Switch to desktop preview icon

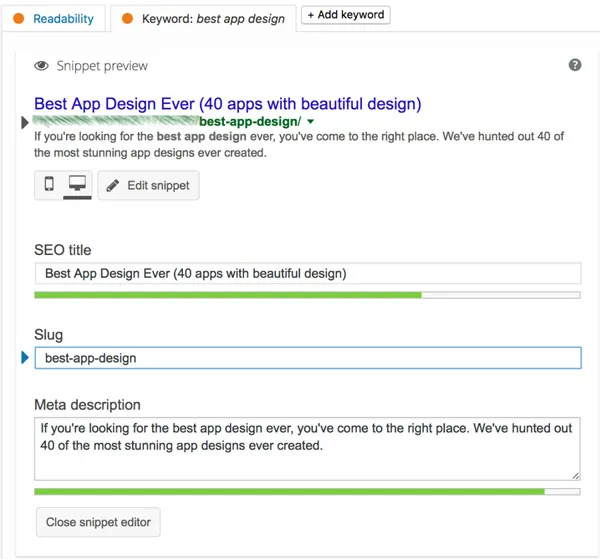(x=77, y=185)
